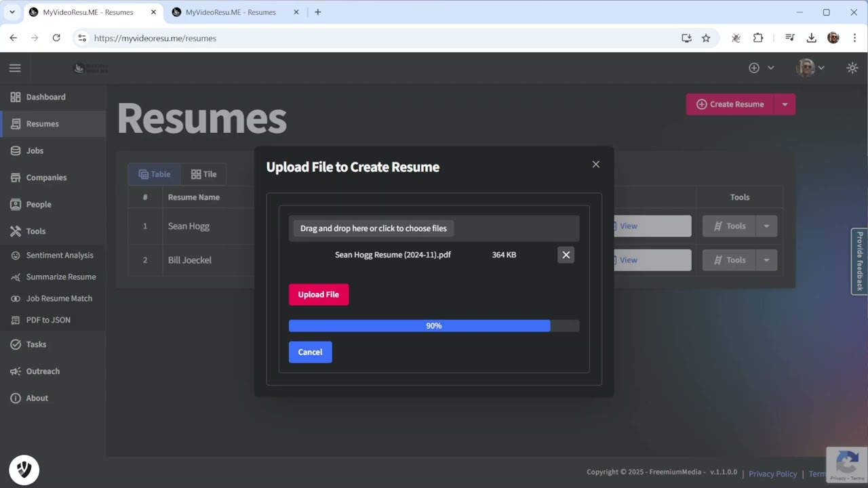Click the Outreach megaphone icon

click(x=16, y=371)
